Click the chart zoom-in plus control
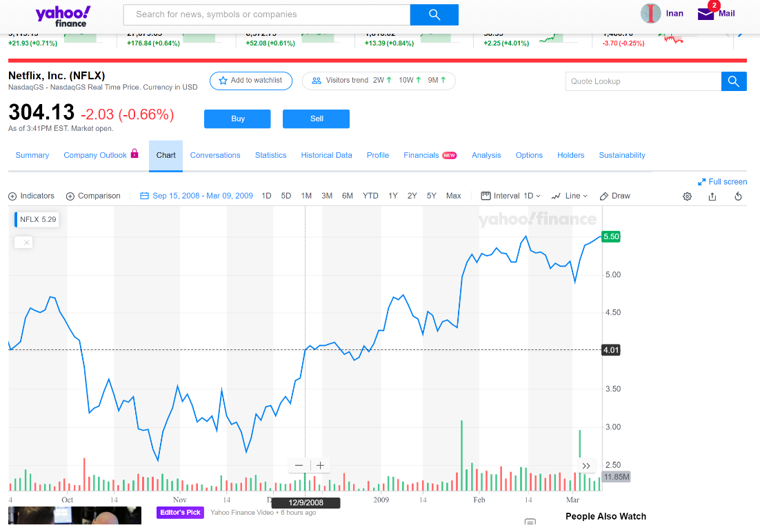This screenshot has height=532, width=760. (x=320, y=465)
